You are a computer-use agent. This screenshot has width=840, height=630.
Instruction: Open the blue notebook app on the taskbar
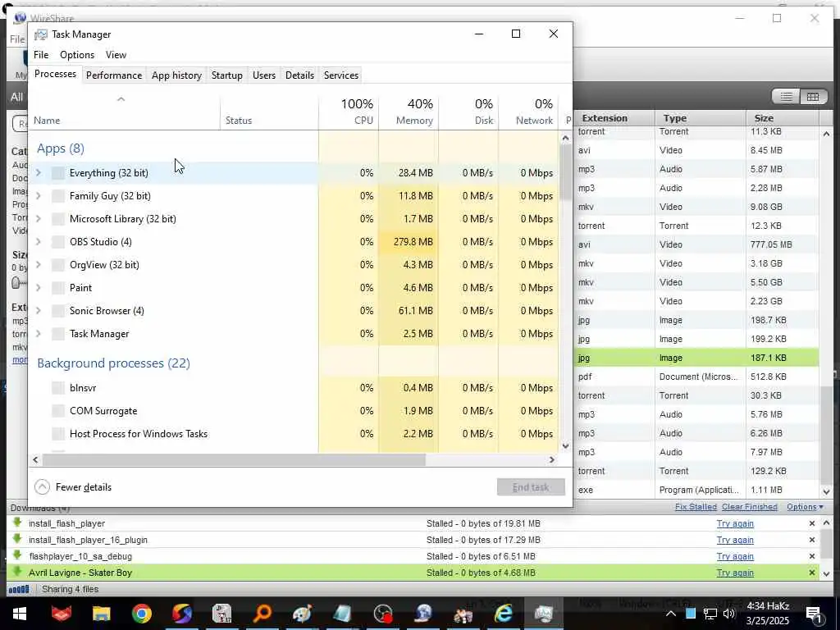point(342,614)
